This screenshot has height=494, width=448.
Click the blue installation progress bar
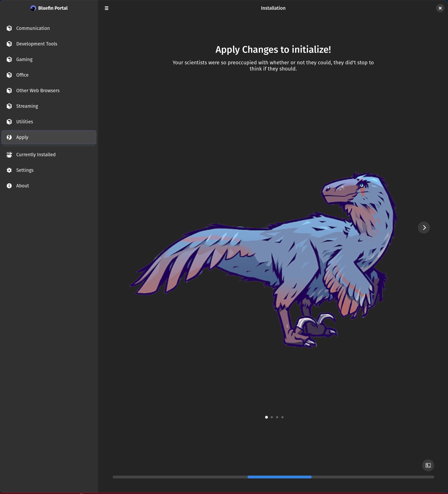point(279,477)
